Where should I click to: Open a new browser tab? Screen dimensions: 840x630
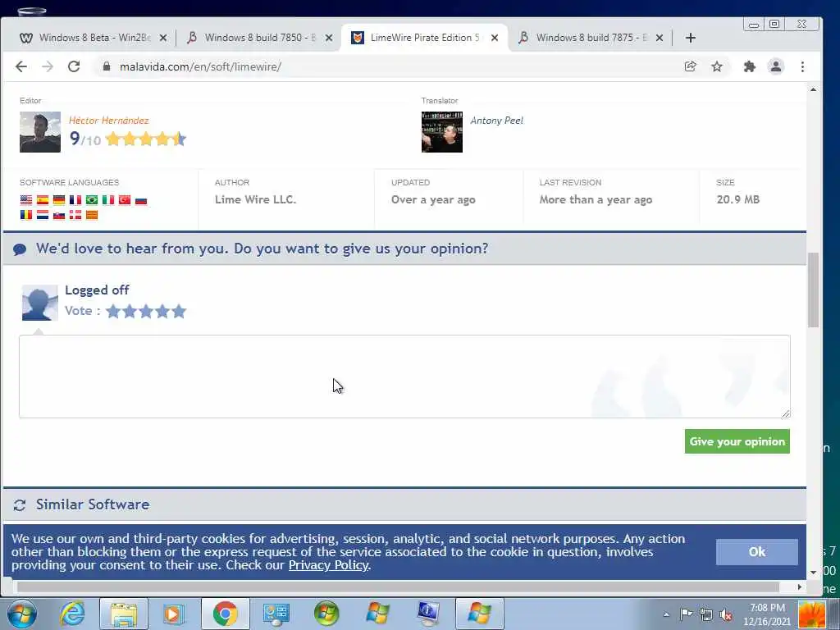pyautogui.click(x=691, y=38)
